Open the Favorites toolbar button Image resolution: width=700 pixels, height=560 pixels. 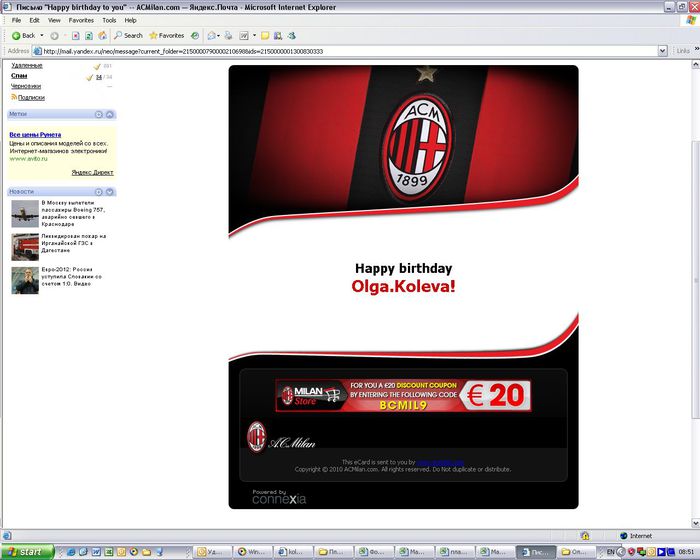point(167,36)
